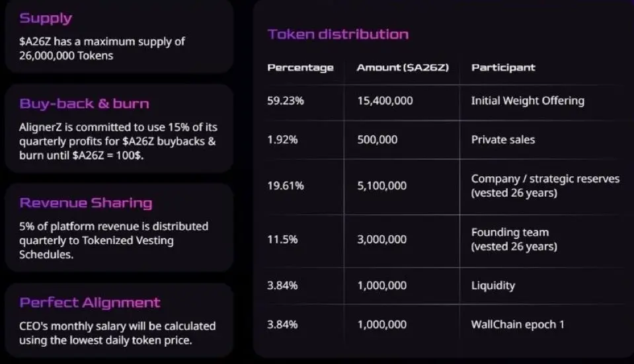The image size is (634, 364).
Task: Click the Percentage column header
Action: click(300, 67)
